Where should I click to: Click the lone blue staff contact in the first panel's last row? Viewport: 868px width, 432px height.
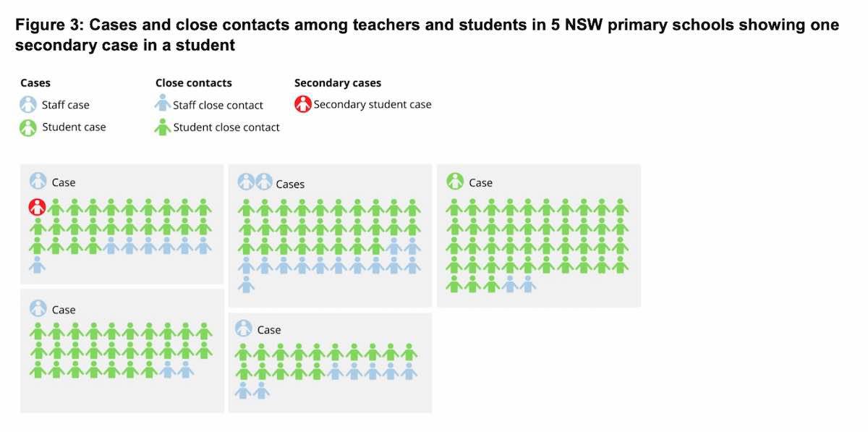[x=38, y=265]
